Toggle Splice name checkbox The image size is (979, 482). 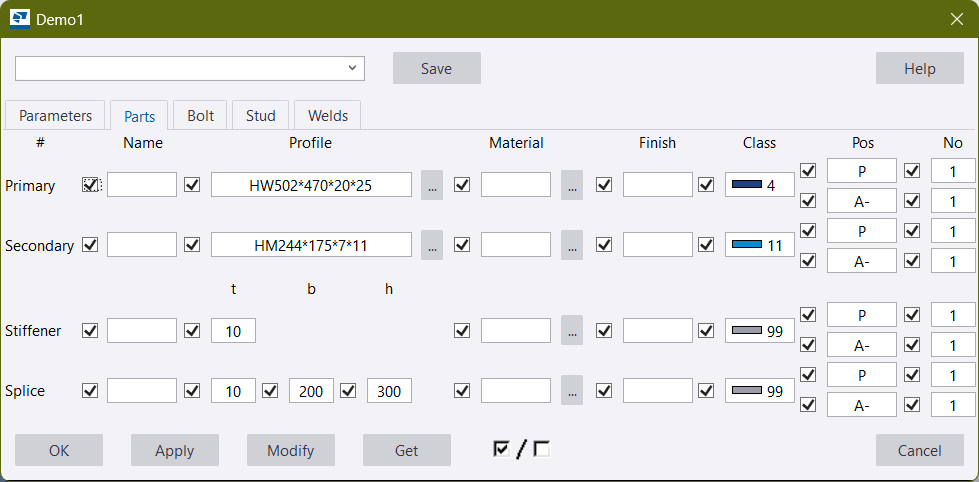pyautogui.click(x=91, y=390)
